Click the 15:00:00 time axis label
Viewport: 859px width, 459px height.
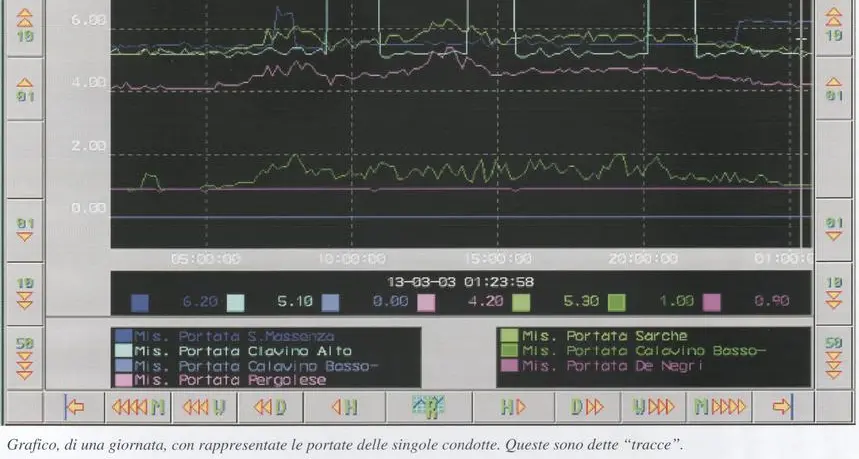tap(498, 258)
